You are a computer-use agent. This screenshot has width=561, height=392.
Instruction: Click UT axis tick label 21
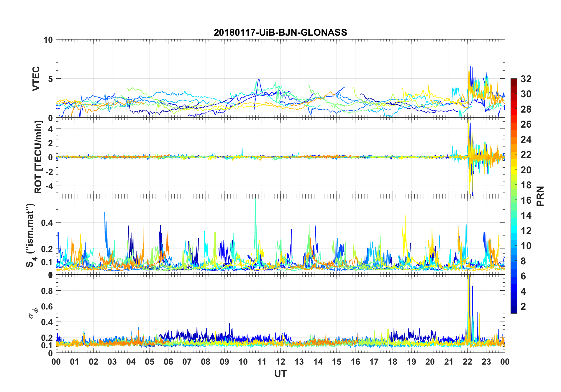pyautogui.click(x=449, y=362)
